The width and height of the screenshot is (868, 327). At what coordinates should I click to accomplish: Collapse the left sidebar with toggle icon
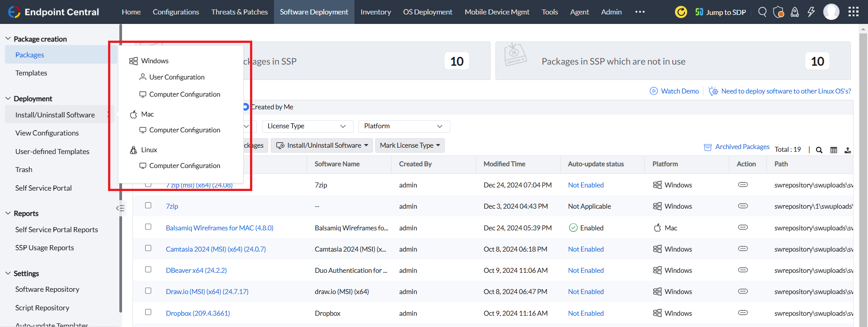click(120, 208)
